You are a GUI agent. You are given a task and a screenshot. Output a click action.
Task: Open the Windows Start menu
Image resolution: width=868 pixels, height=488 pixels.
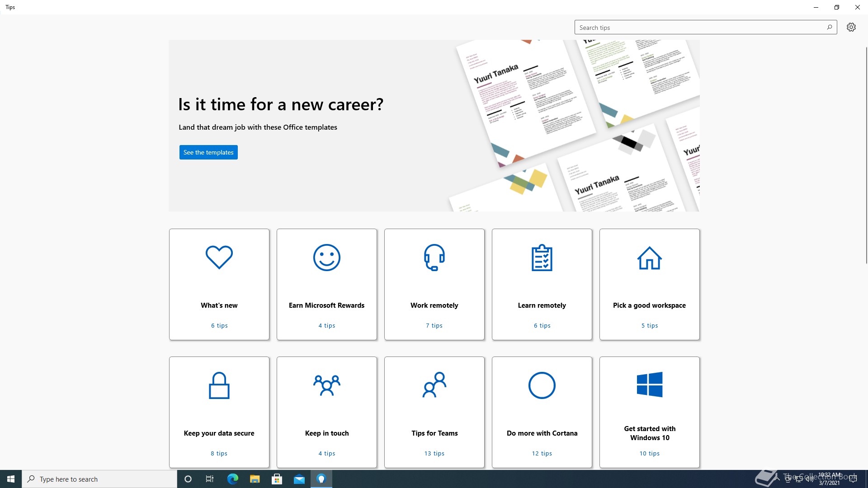point(11,479)
